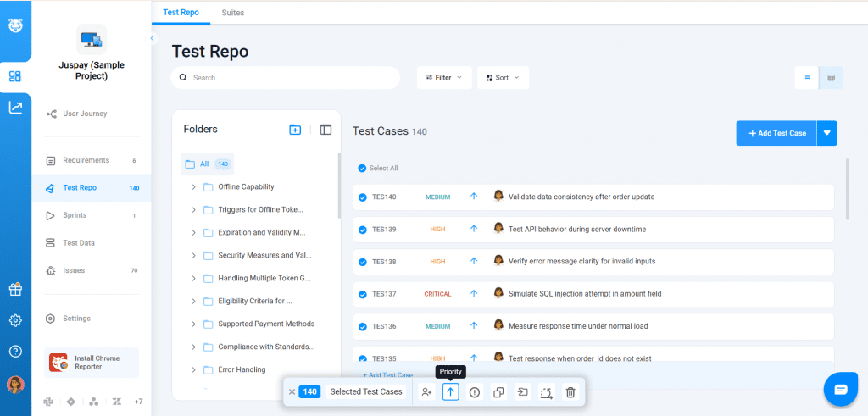The height and width of the screenshot is (416, 868).
Task: Expand the Offline Capability folder
Action: pyautogui.click(x=194, y=187)
